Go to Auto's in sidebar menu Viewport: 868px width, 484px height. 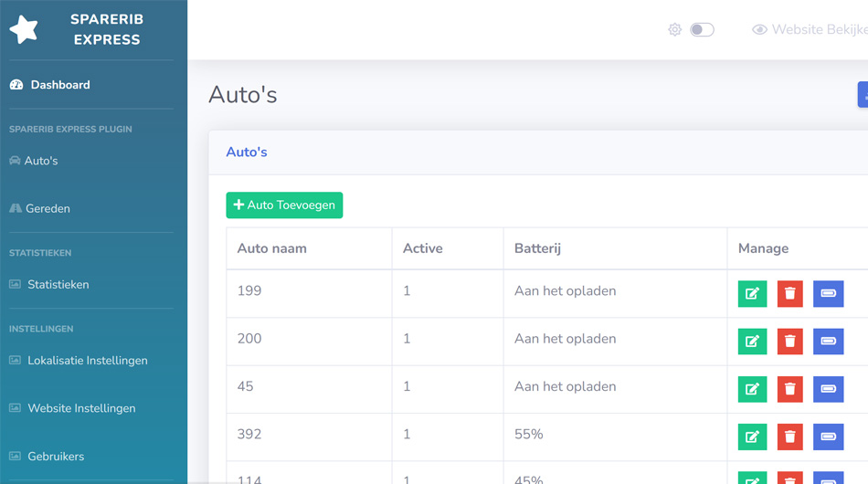pos(40,161)
